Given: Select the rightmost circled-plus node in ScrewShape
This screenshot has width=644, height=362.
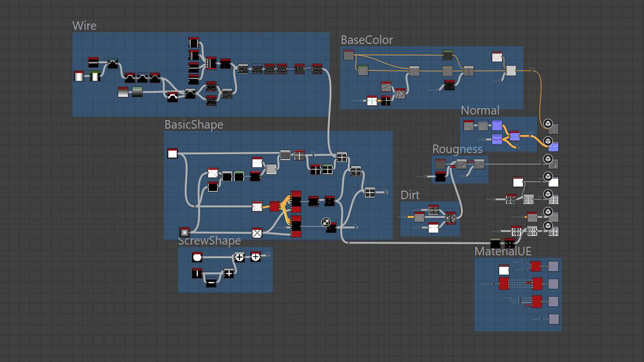Looking at the screenshot, I should tap(255, 257).
